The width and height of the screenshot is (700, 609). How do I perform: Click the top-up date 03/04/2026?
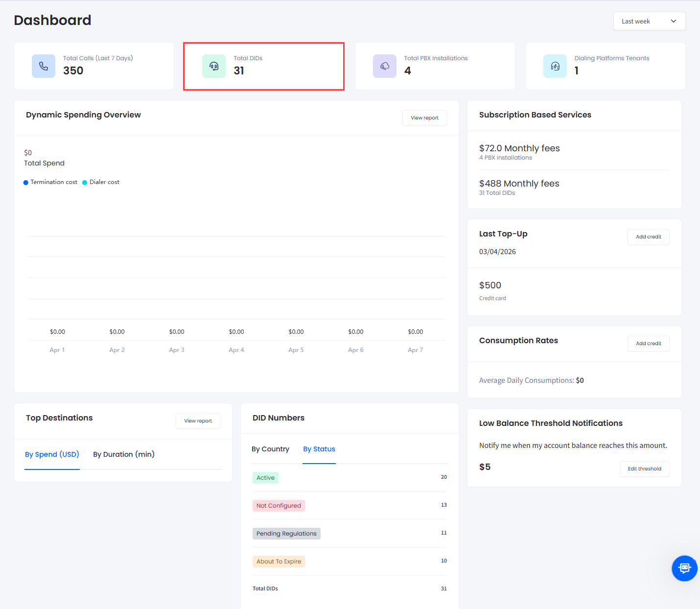[x=497, y=252]
